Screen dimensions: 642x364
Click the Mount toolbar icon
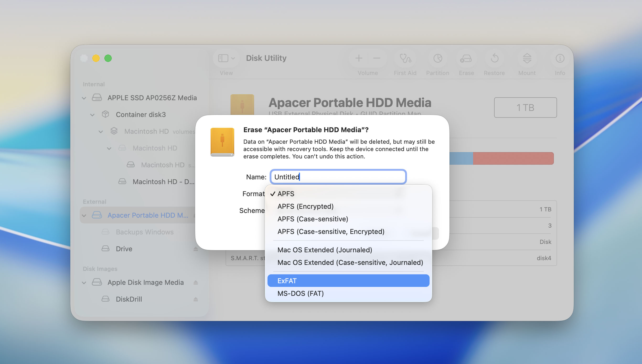point(527,58)
